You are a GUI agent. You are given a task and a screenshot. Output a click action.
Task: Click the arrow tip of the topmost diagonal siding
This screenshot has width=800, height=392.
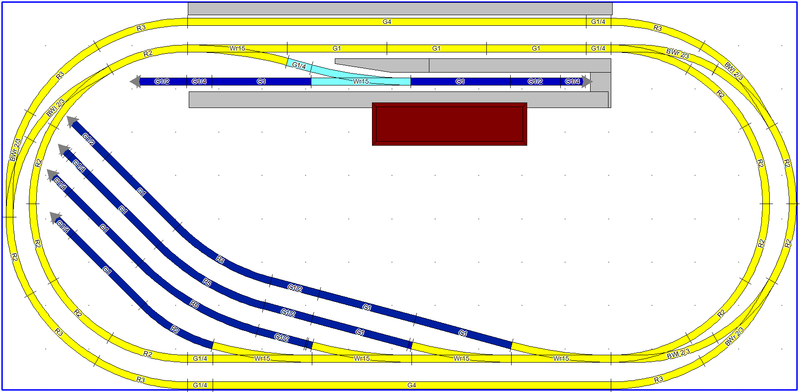[x=72, y=121]
